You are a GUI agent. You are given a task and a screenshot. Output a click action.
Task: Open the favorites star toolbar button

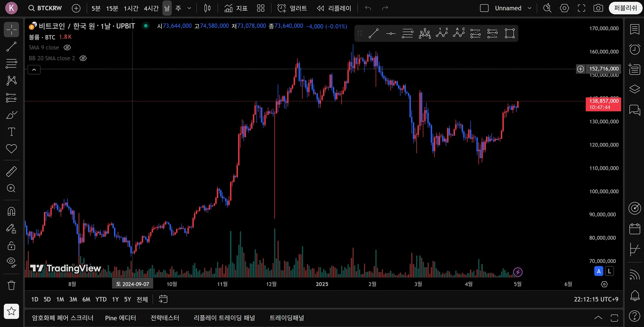(x=11, y=311)
